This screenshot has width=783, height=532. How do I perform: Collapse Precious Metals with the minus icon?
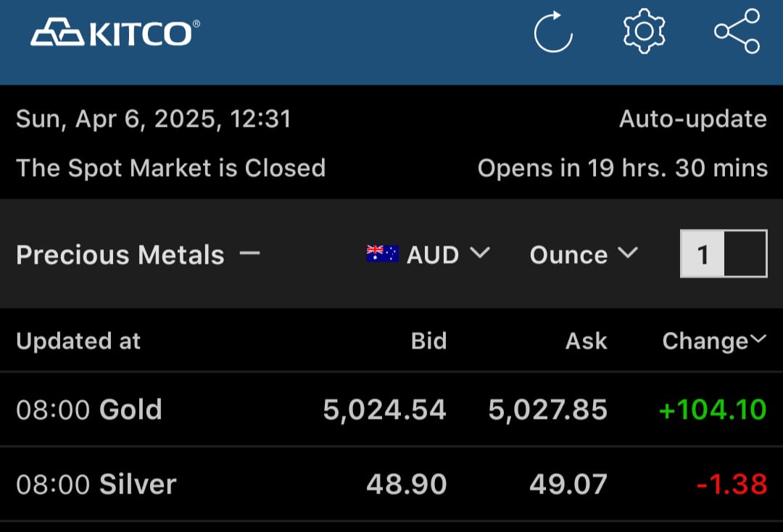(x=249, y=254)
